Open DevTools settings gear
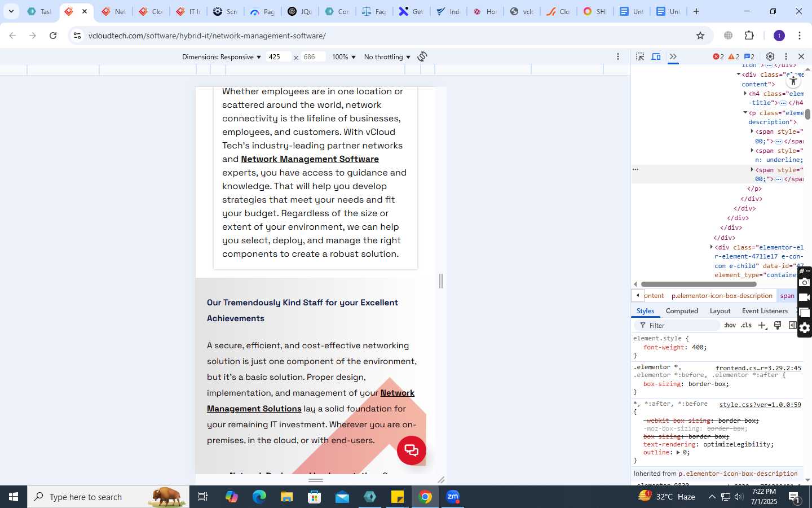This screenshot has width=812, height=508. point(770,56)
